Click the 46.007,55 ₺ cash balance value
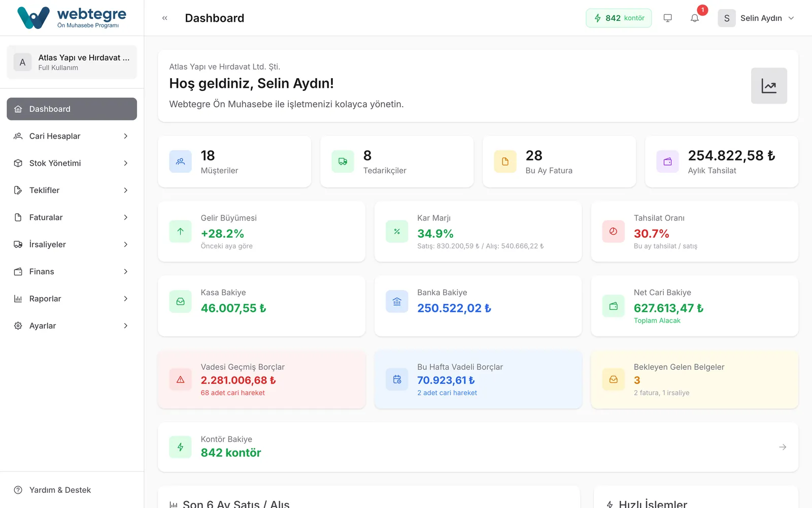The height and width of the screenshot is (508, 812). [233, 308]
